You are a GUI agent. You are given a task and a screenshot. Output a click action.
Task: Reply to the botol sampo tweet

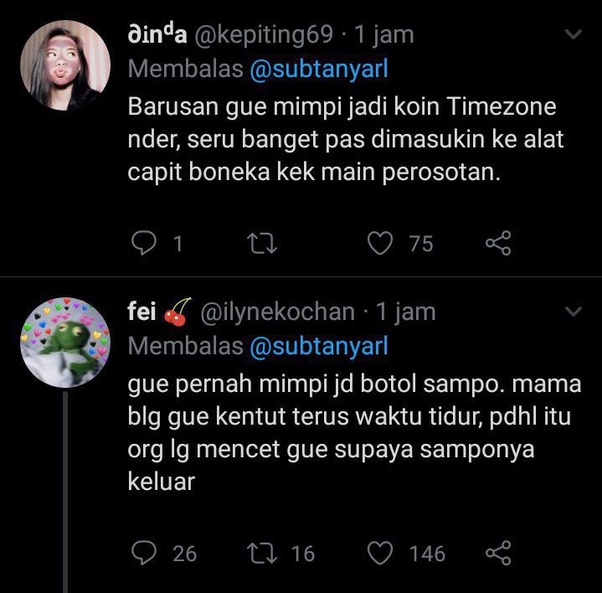(x=146, y=552)
